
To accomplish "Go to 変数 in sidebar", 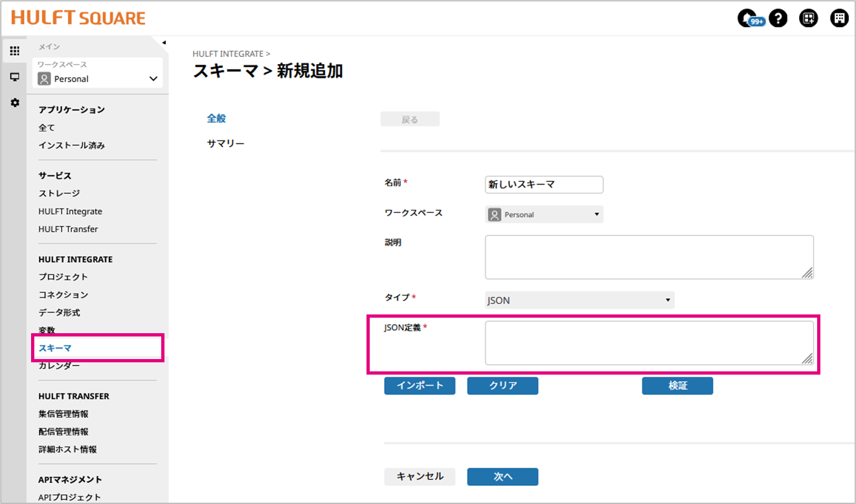I will [x=47, y=331].
